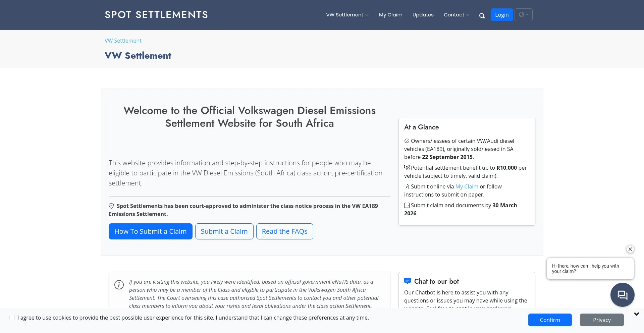Screen dimensions: 644x333
Task: Go to Updates in navigation bar
Action: point(423,15)
